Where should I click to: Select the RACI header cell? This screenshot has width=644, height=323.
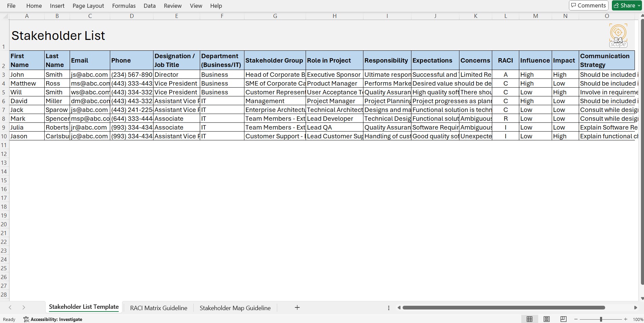505,60
